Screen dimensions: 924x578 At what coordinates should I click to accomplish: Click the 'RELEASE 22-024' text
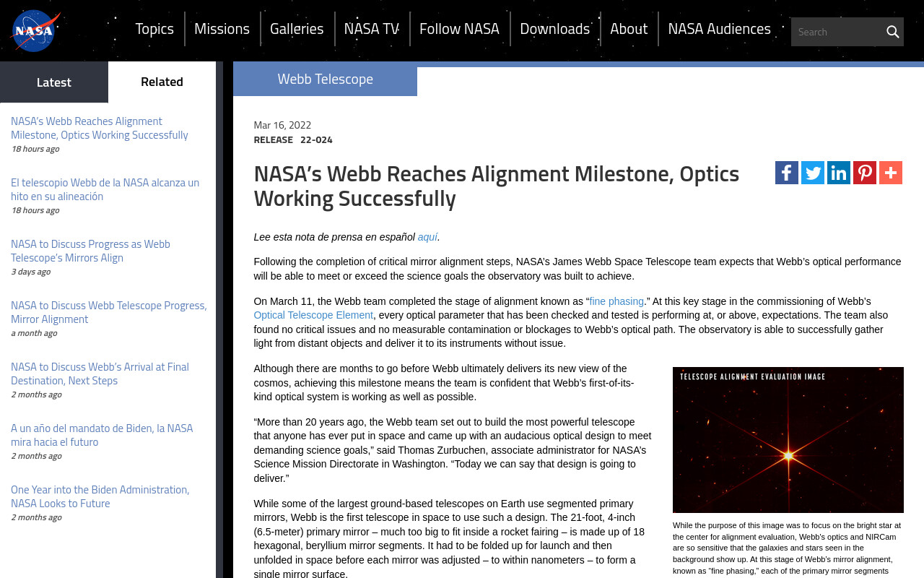293,139
